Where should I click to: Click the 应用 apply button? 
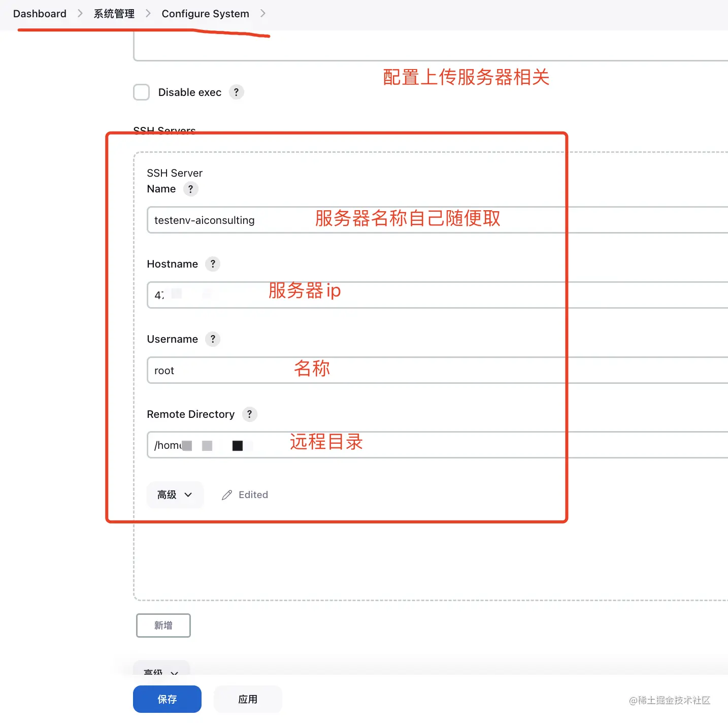248,699
